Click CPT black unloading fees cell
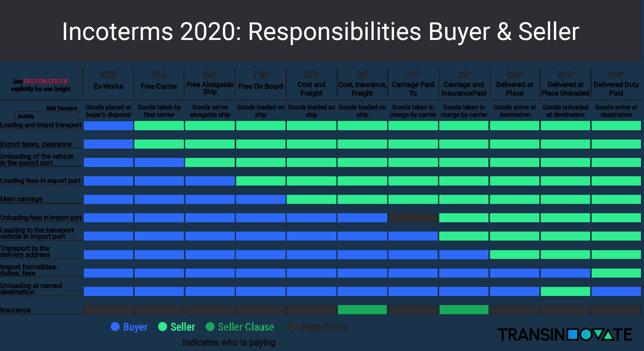644x351 pixels. pyautogui.click(x=413, y=217)
